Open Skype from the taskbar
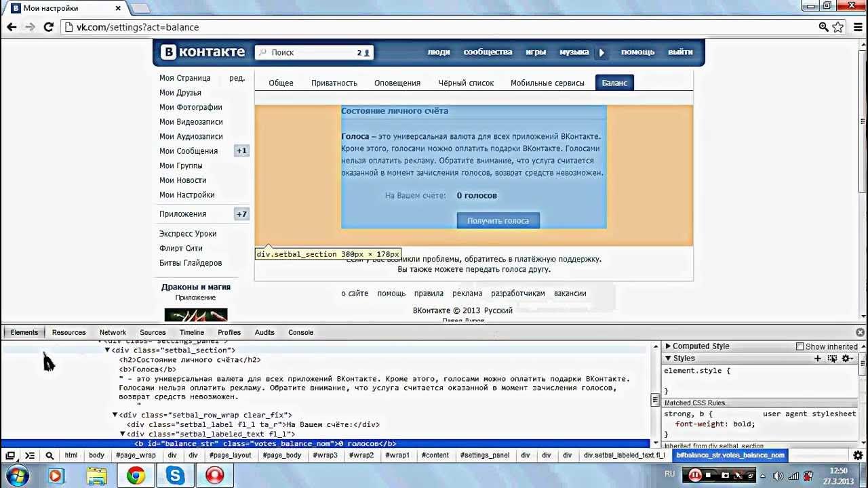Viewport: 868px width, 488px height. 176,476
